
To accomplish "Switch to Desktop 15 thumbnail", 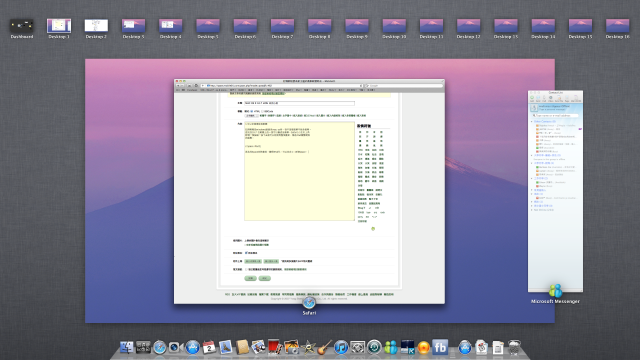I will (580, 26).
